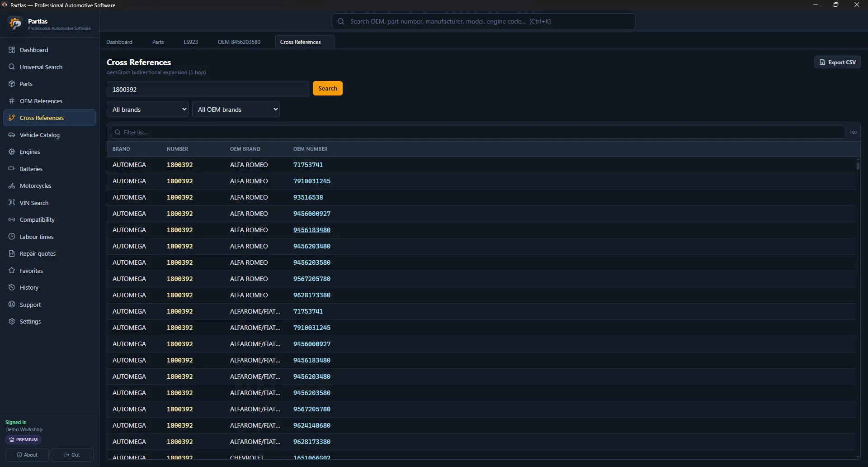Image resolution: width=868 pixels, height=467 pixels.
Task: Switch to the LS923 tab
Action: pos(191,42)
